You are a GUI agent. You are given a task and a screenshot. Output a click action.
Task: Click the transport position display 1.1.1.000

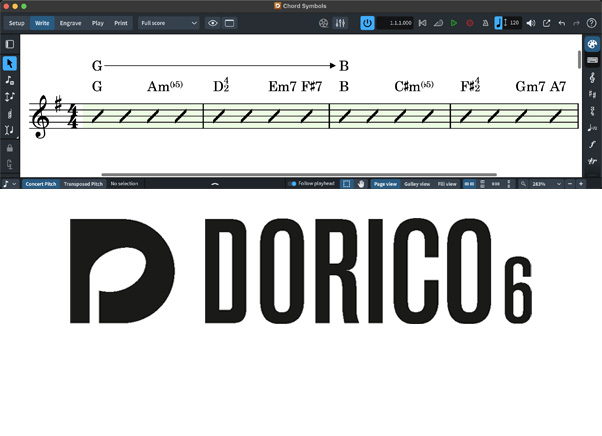pos(395,23)
